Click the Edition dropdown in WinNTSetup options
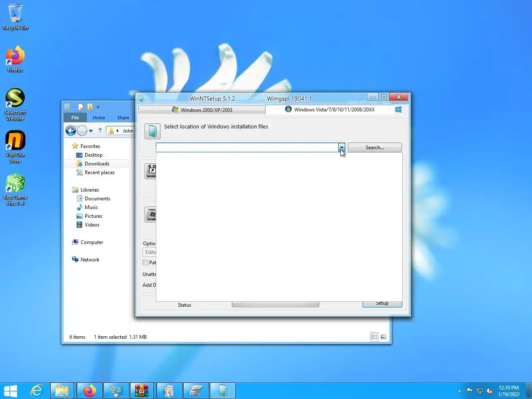The image size is (532, 399). click(x=150, y=252)
